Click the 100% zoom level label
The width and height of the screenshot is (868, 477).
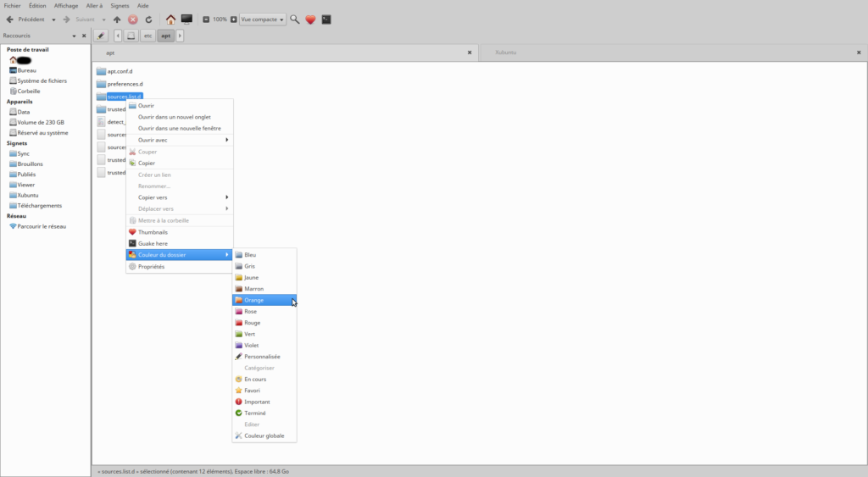[220, 19]
